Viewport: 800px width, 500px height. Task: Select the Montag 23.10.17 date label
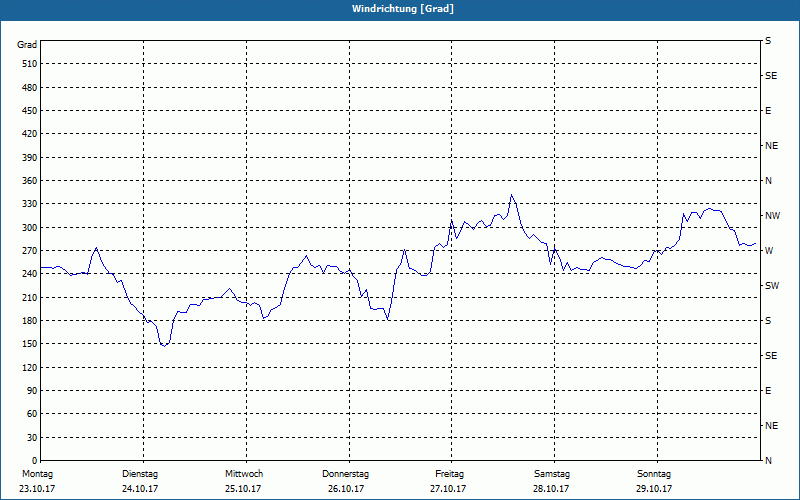coord(37,481)
